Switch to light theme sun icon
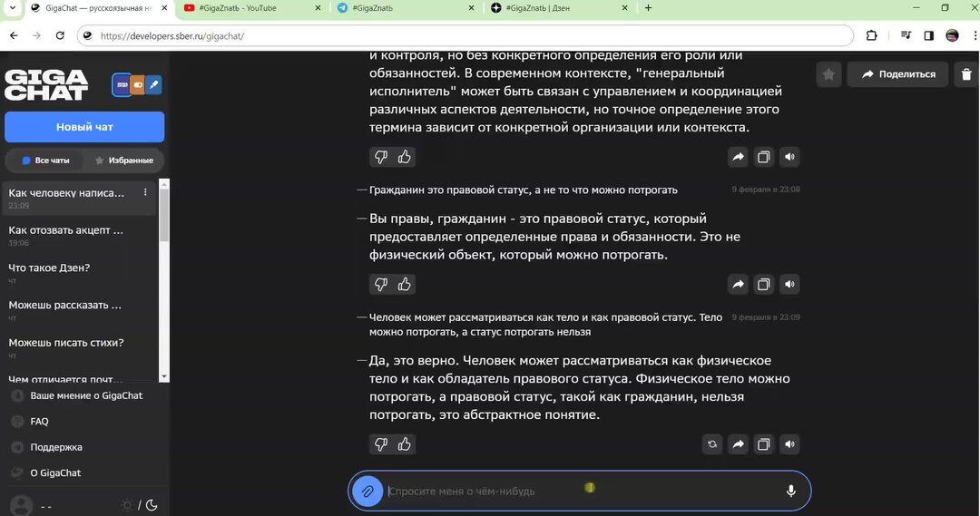The width and height of the screenshot is (980, 516). (128, 505)
